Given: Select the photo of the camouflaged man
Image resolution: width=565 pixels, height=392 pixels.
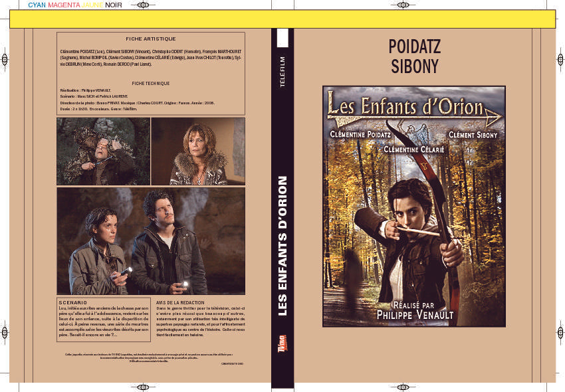Looking at the screenshot, I should click(104, 151).
